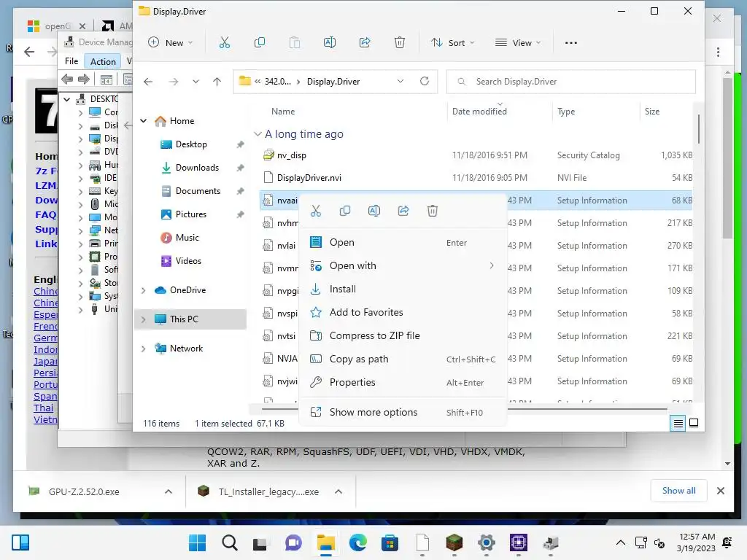Screen dimensions: 747x560
Task: Switch to details view layout icon
Action: coord(678,424)
